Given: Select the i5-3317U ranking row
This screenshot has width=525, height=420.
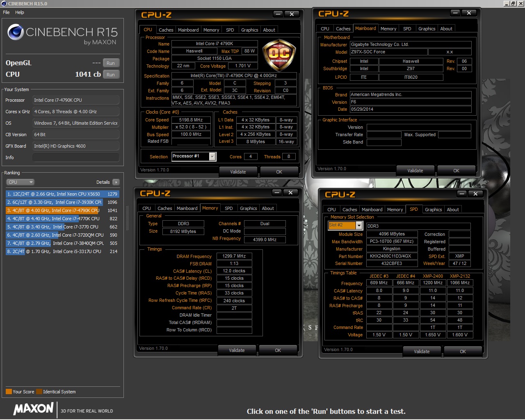Looking at the screenshot, I should tap(62, 251).
